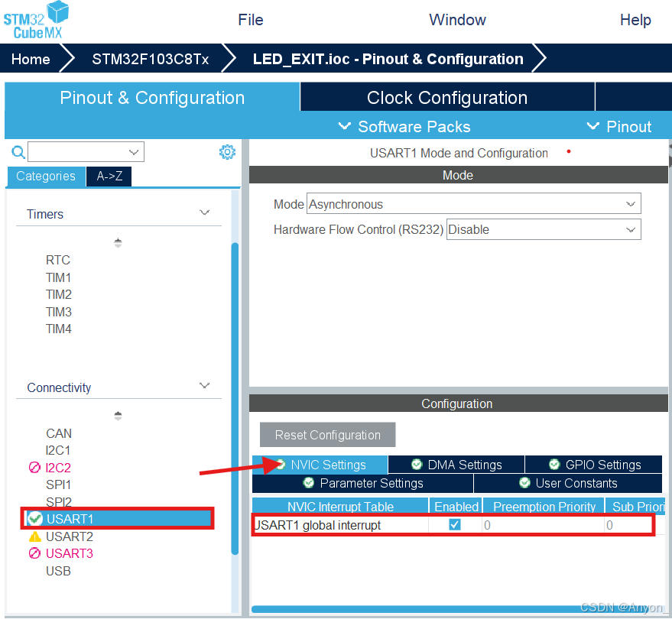Click the sort arrows icon under Connectivity
This screenshot has width=672, height=619.
pyautogui.click(x=118, y=416)
